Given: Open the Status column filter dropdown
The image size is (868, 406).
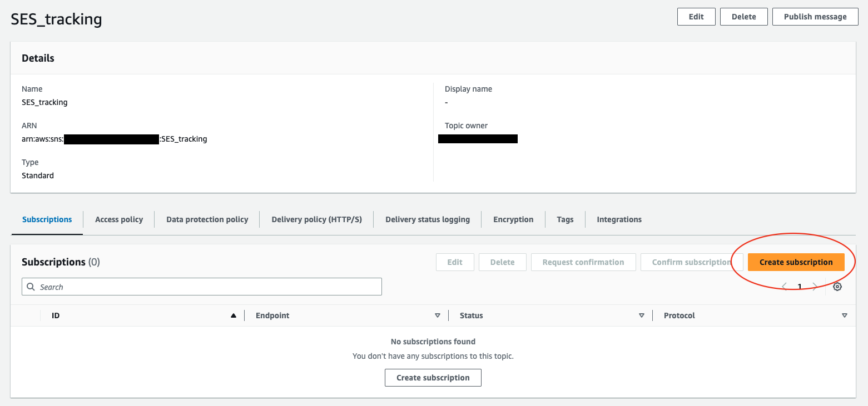Looking at the screenshot, I should [x=642, y=315].
